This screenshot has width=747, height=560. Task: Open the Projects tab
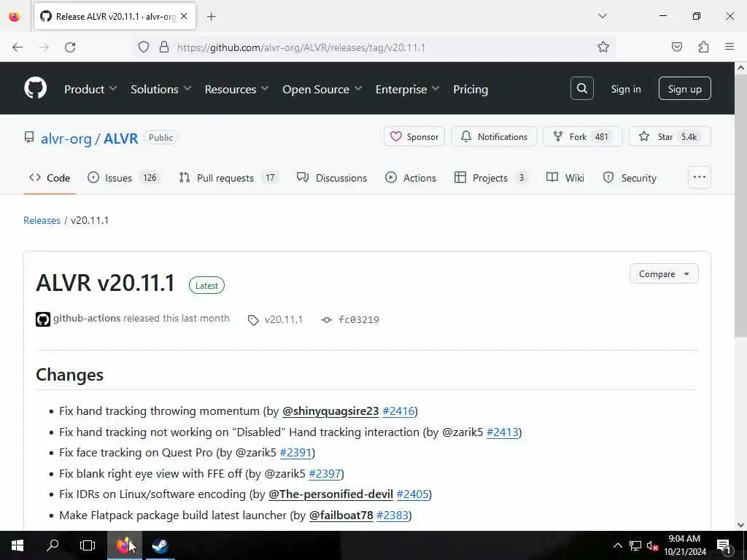(x=492, y=178)
